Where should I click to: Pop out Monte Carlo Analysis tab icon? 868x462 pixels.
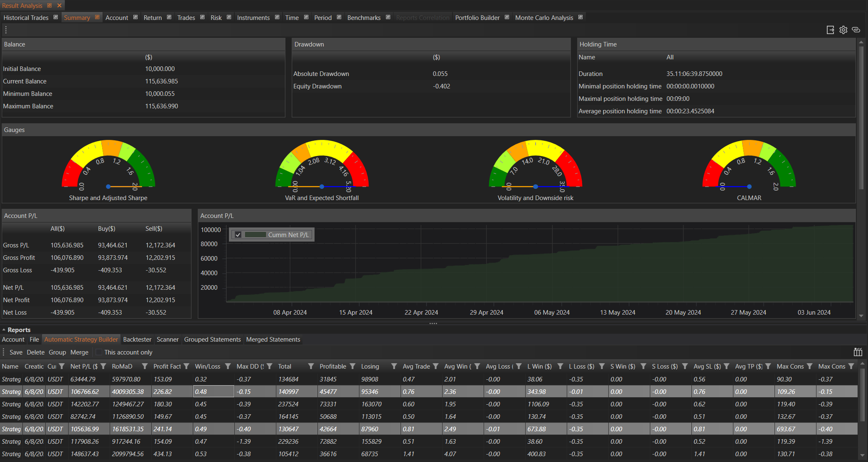coord(580,17)
